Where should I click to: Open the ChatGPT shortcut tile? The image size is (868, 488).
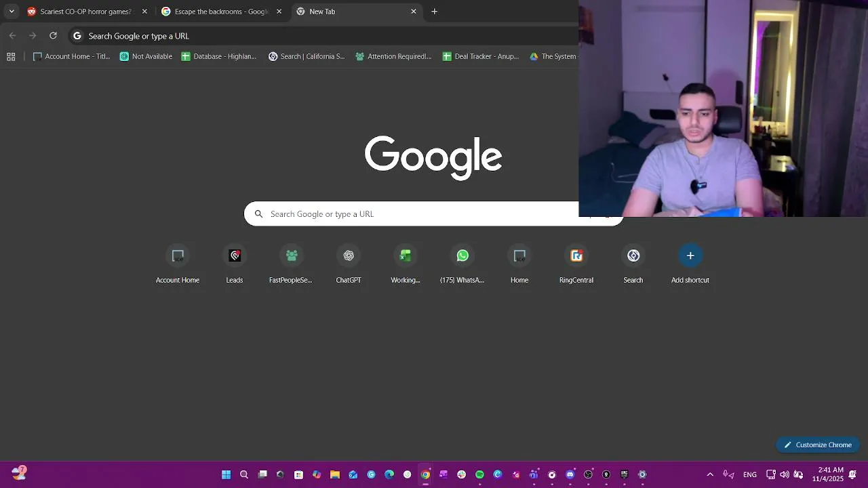[x=349, y=264]
